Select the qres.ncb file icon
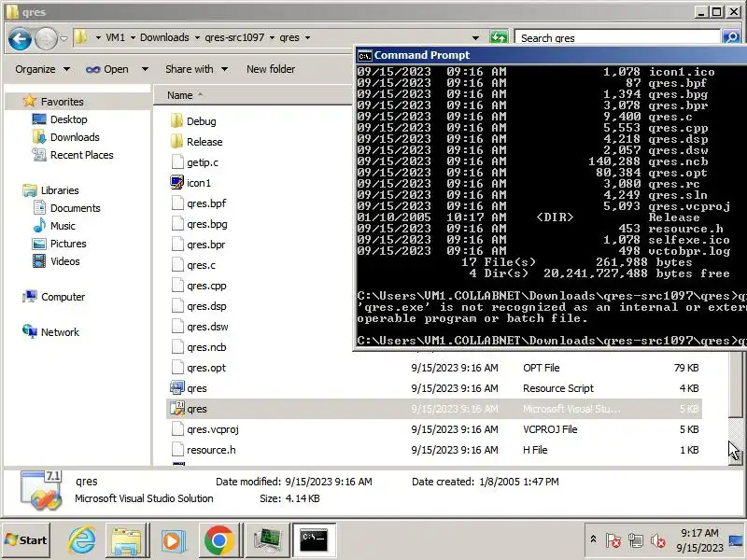The height and width of the screenshot is (560, 747). 177,347
